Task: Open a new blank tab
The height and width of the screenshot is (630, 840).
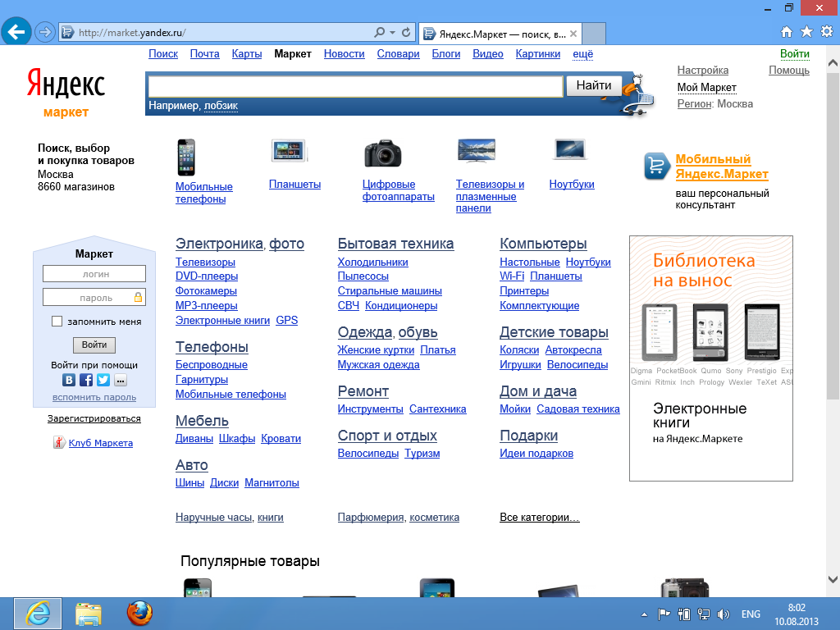Action: pos(594,34)
